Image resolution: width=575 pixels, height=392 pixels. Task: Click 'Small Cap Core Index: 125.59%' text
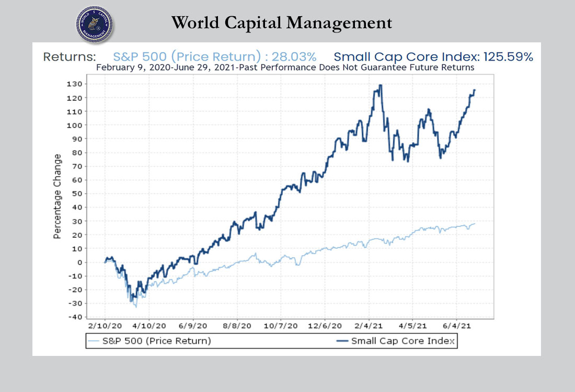[433, 57]
